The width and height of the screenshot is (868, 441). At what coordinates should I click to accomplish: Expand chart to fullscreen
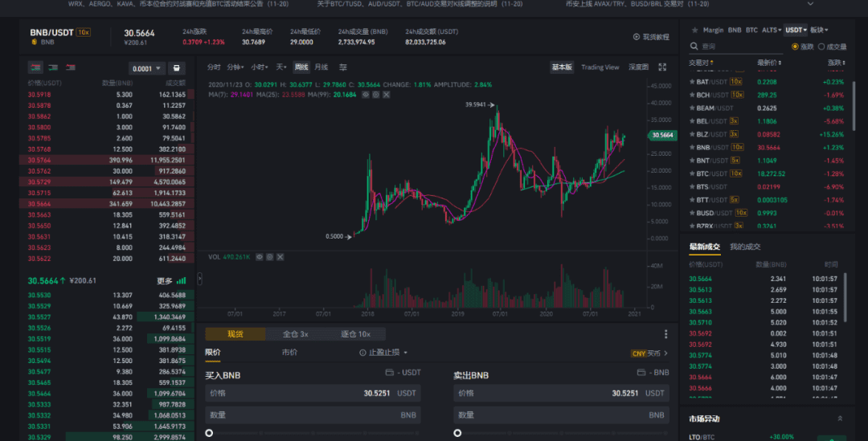tap(662, 67)
